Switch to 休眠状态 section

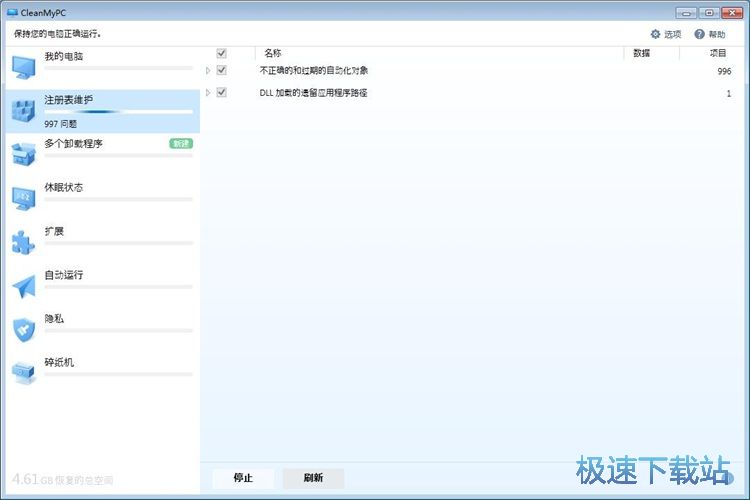(103, 199)
